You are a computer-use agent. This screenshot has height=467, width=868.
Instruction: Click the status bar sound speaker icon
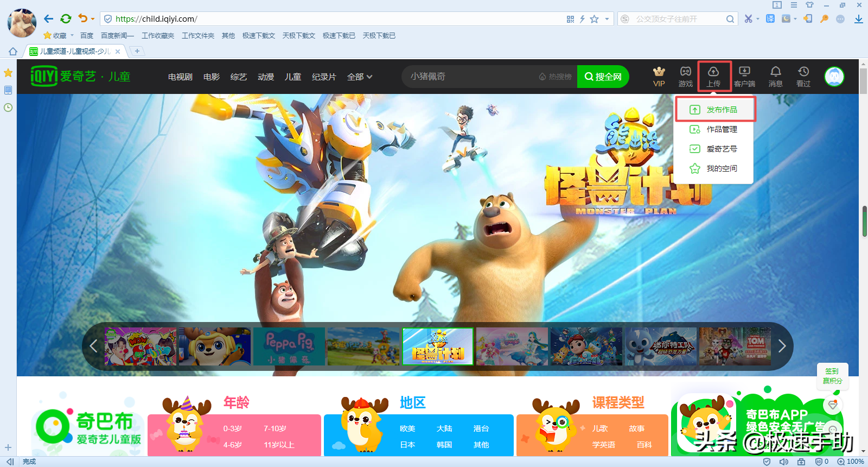point(784,462)
